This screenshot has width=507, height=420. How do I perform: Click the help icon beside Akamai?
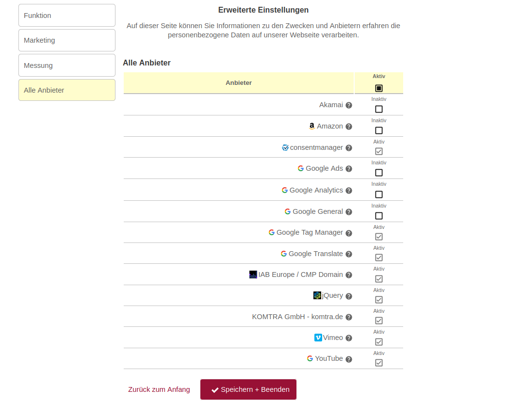click(x=349, y=105)
